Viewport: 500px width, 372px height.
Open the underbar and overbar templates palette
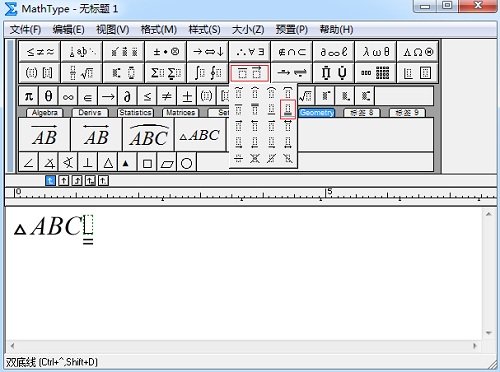point(249,73)
